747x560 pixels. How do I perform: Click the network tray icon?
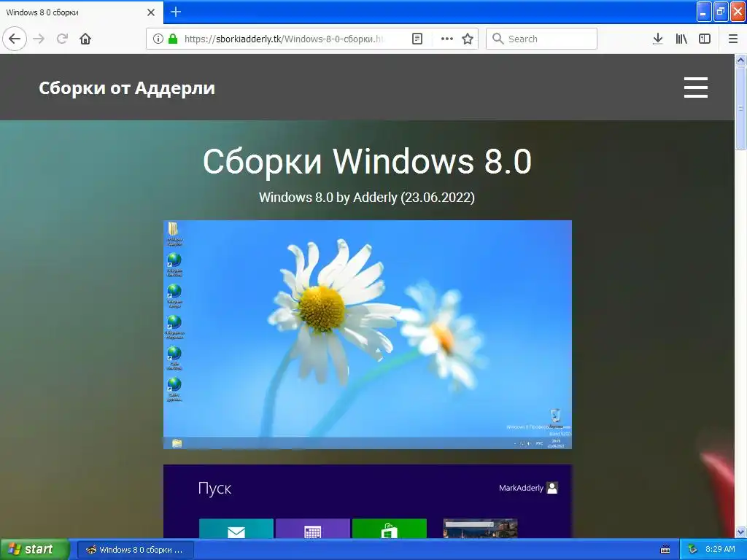pyautogui.click(x=692, y=550)
